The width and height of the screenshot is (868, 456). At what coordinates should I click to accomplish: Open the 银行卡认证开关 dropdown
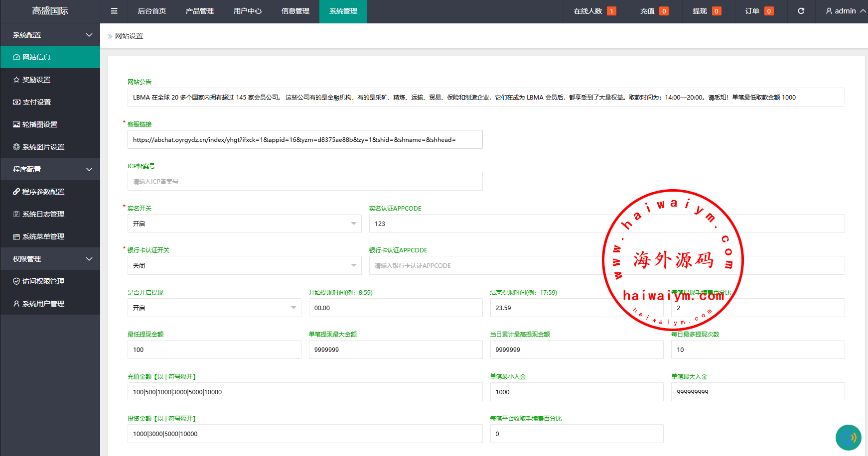coord(244,265)
